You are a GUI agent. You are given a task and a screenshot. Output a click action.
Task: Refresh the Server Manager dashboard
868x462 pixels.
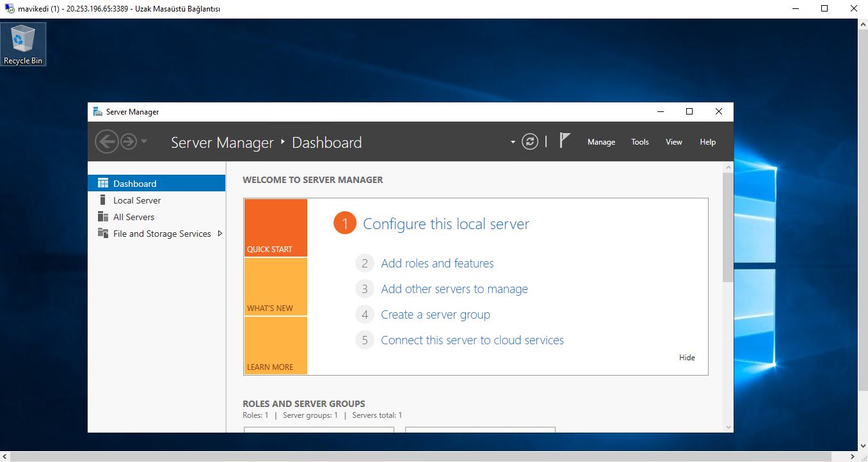click(x=530, y=141)
